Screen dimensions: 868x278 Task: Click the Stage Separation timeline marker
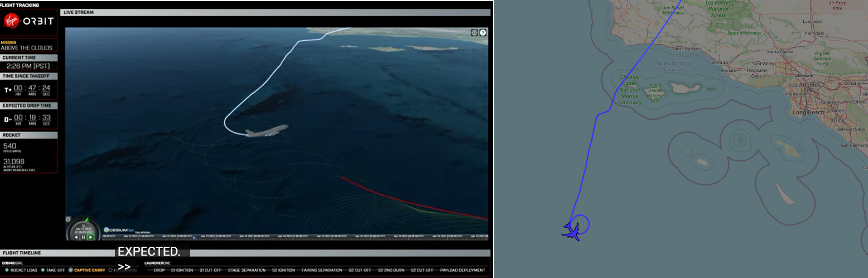click(246, 270)
